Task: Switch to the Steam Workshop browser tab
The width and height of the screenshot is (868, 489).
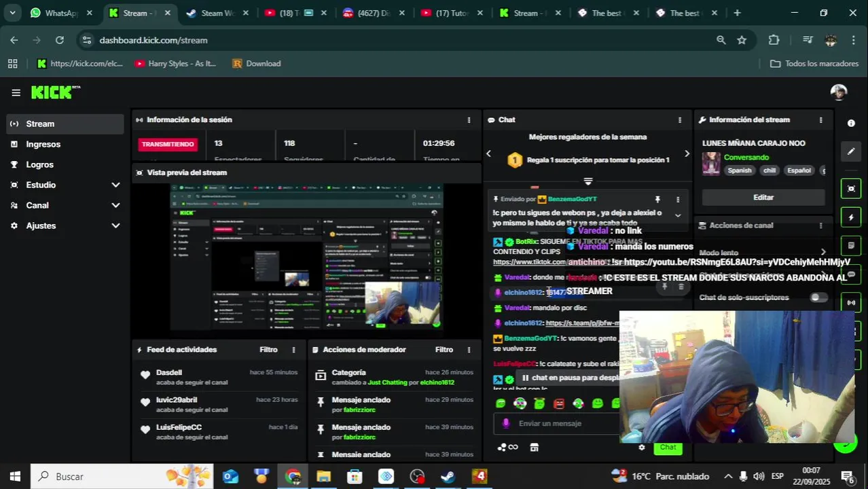Action: (219, 13)
